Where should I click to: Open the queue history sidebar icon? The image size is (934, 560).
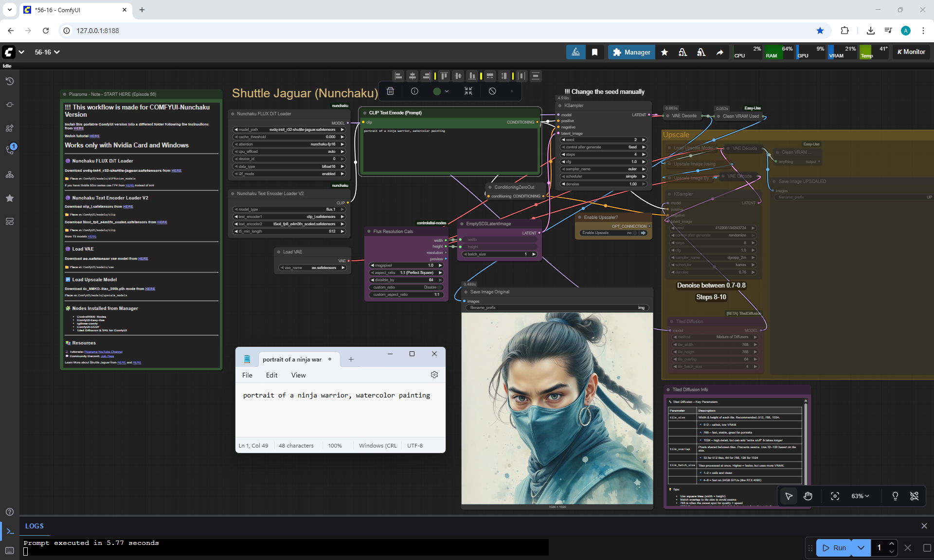[10, 81]
